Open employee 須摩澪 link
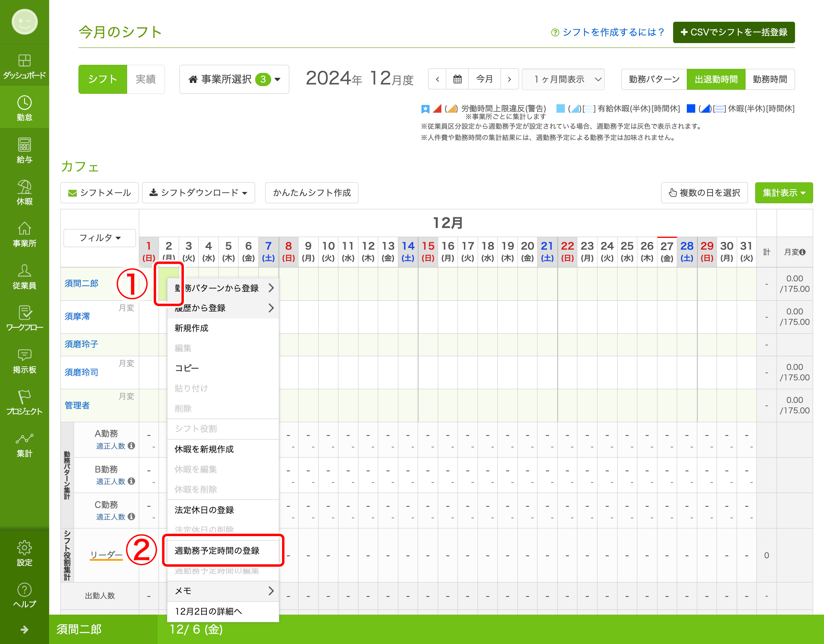The image size is (824, 644). coord(77,316)
